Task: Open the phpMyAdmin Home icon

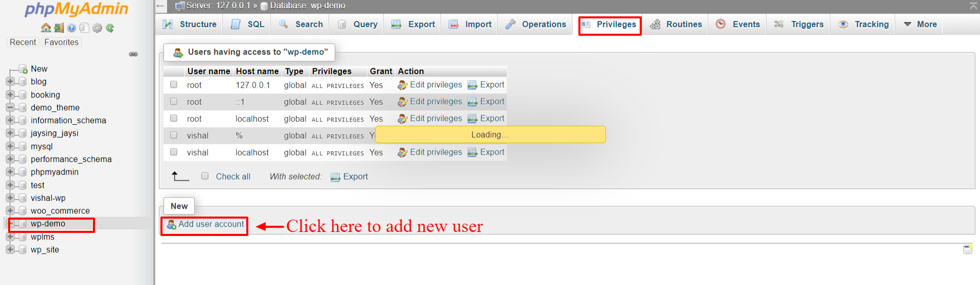Action: 46,28
